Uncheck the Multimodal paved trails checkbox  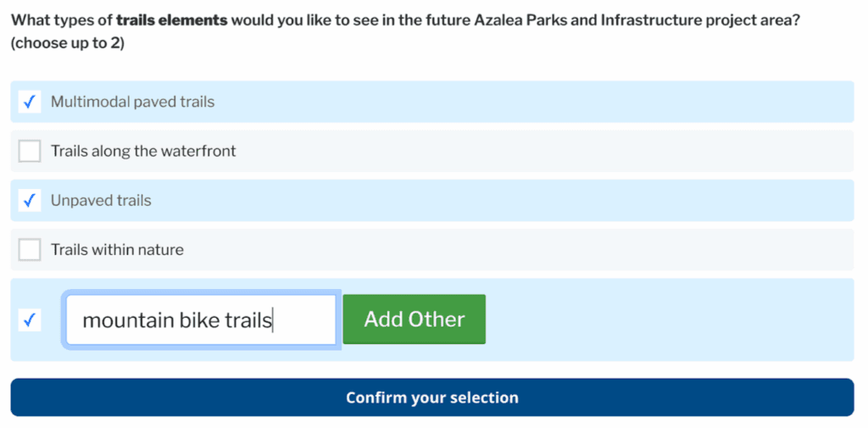30,102
